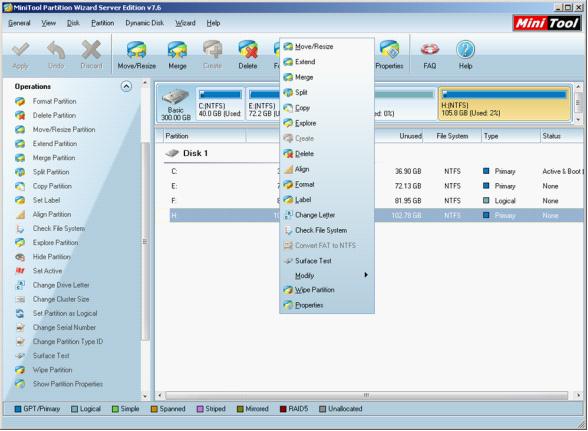
Task: Click GPT/Primary blue legend swatch
Action: click(x=18, y=409)
